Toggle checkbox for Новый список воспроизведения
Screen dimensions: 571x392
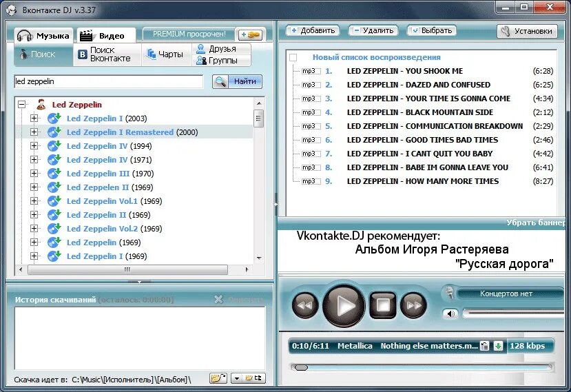pyautogui.click(x=293, y=58)
